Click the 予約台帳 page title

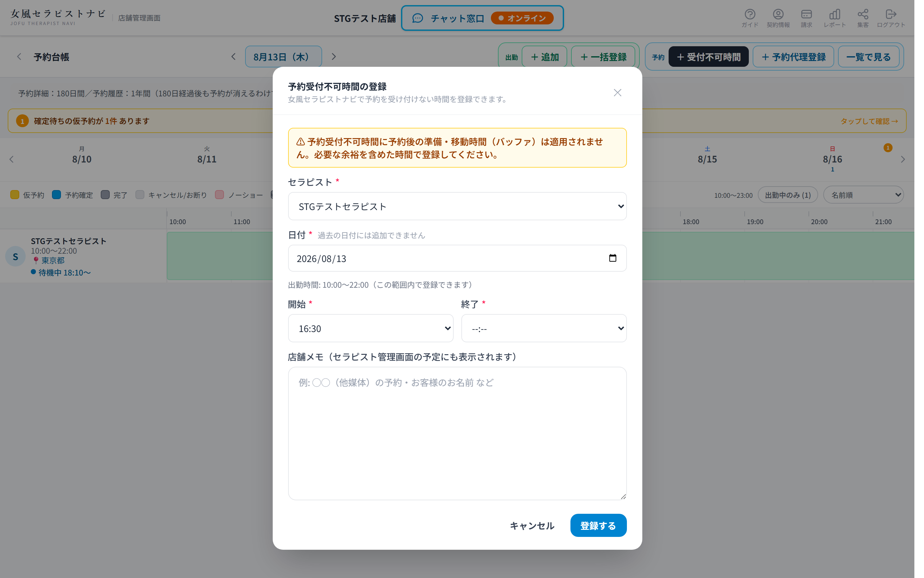click(51, 57)
